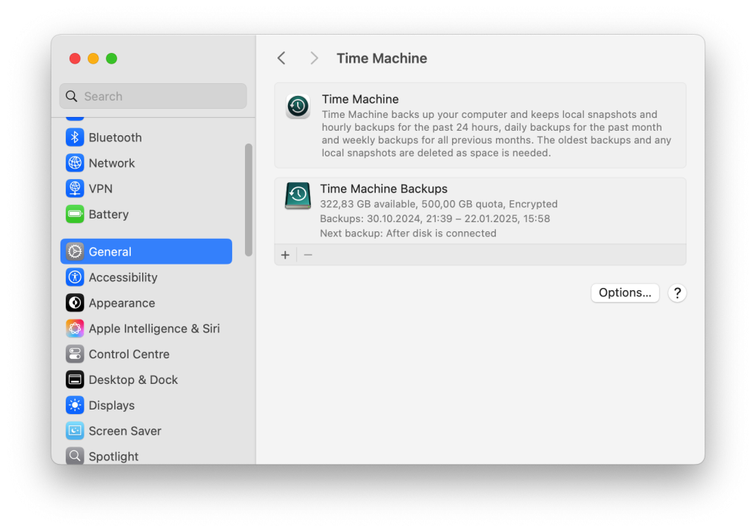756x532 pixels.
Task: Open the Network globe icon
Action: [75, 163]
